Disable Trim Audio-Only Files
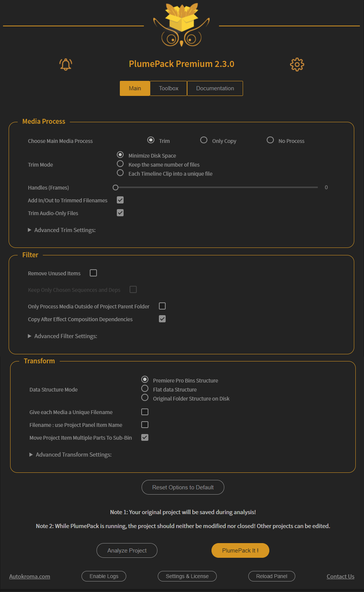Image resolution: width=364 pixels, height=592 pixels. [120, 213]
